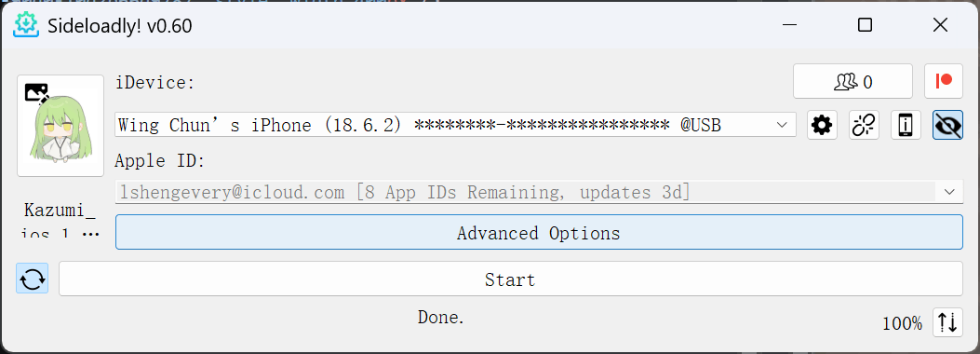Image resolution: width=980 pixels, height=354 pixels.
Task: Select the IPA image thumbnail with anime character
Action: pyautogui.click(x=60, y=126)
